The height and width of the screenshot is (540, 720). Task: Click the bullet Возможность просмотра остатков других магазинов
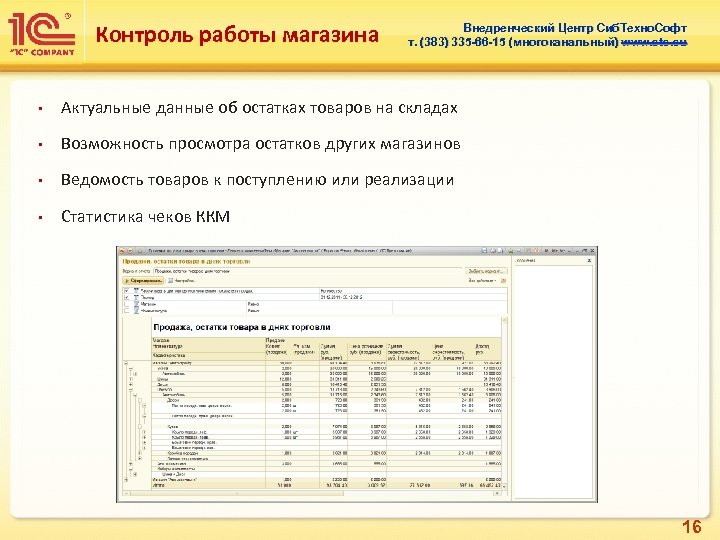(260, 144)
